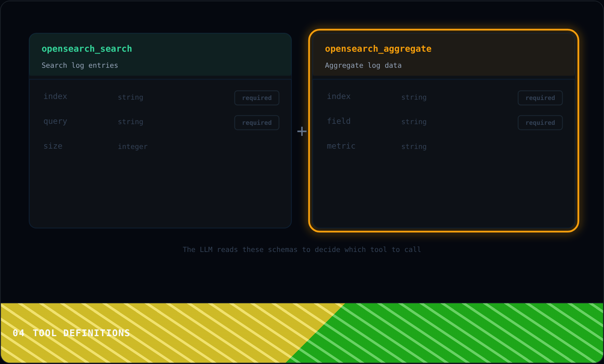604x364 pixels.
Task: Select the query parameter name
Action: click(55, 121)
